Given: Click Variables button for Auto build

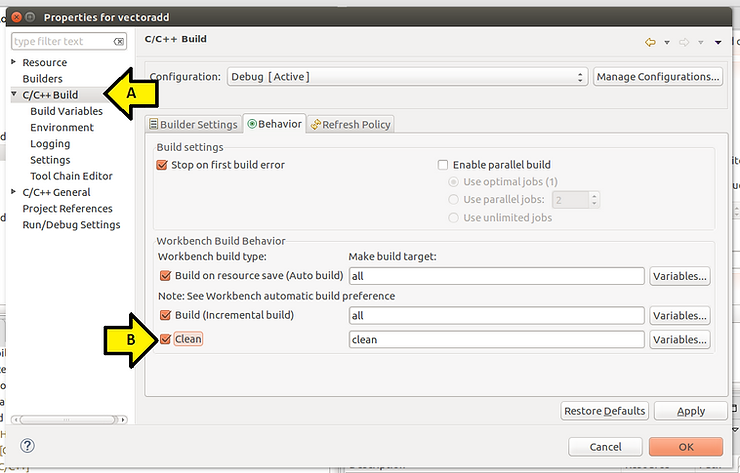Looking at the screenshot, I should pyautogui.click(x=680, y=276).
